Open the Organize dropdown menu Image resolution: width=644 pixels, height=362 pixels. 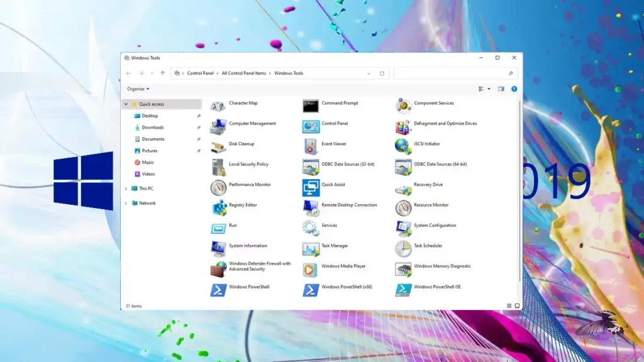click(x=138, y=89)
